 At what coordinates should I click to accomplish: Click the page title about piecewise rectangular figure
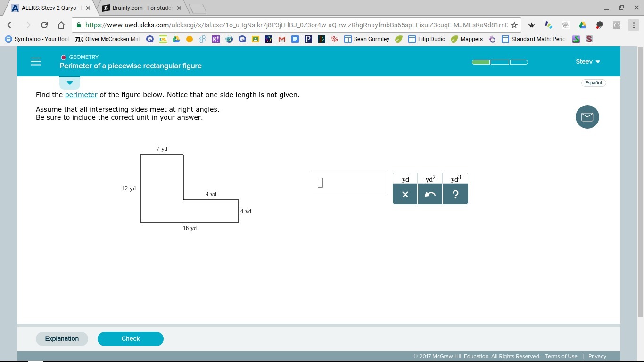click(131, 66)
